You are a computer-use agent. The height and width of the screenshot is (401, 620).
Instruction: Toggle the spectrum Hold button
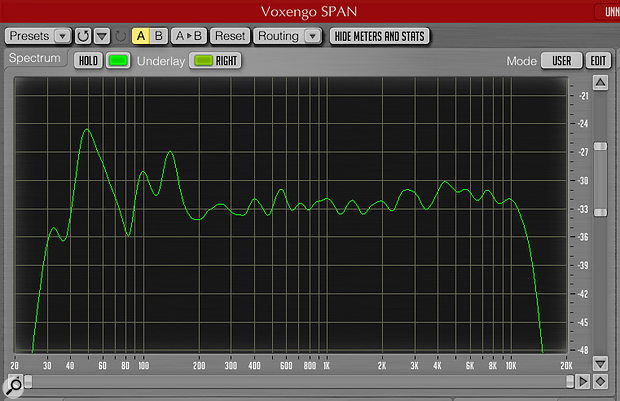[88, 61]
